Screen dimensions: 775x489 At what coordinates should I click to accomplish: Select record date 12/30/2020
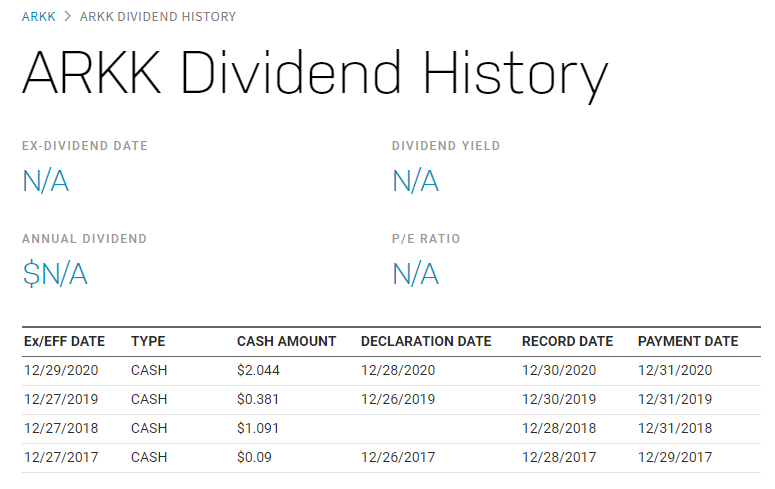[559, 370]
